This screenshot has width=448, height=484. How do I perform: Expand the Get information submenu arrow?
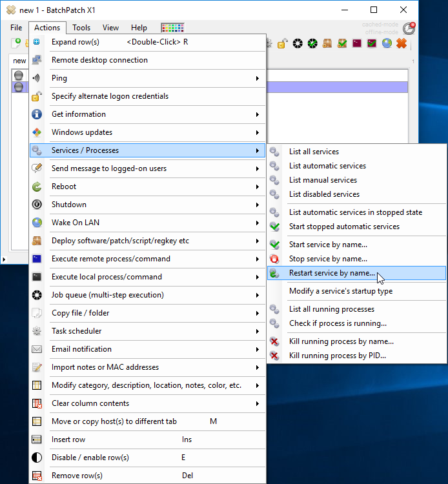257,114
